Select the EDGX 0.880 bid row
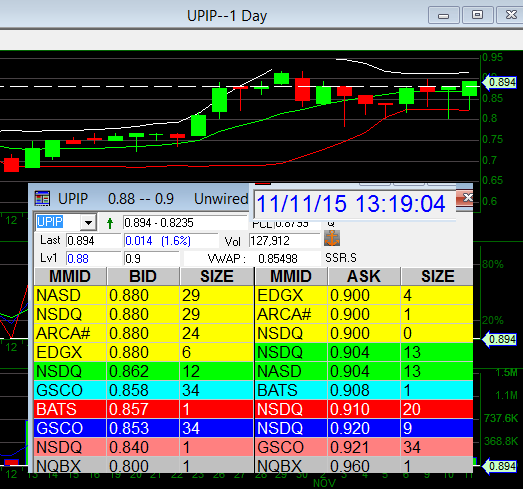The image size is (523, 489). 144,352
